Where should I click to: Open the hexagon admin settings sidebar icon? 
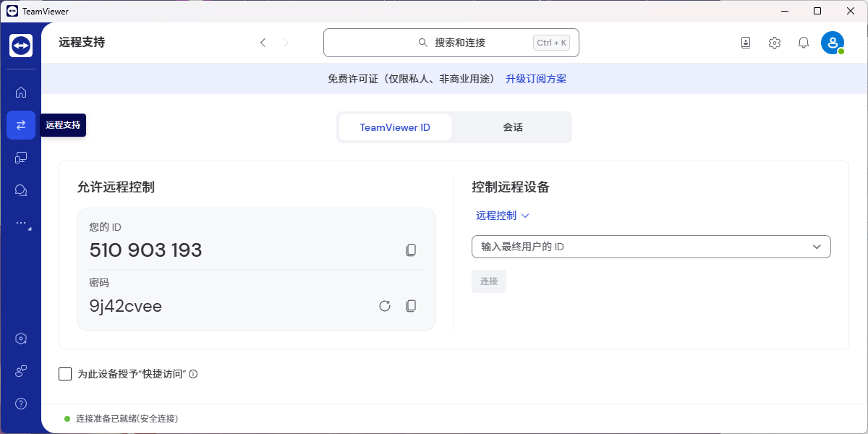[x=21, y=339]
